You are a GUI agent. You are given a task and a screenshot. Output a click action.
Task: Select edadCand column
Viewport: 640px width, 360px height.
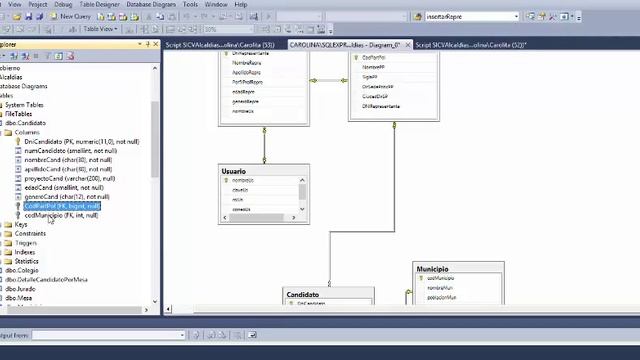[64, 188]
